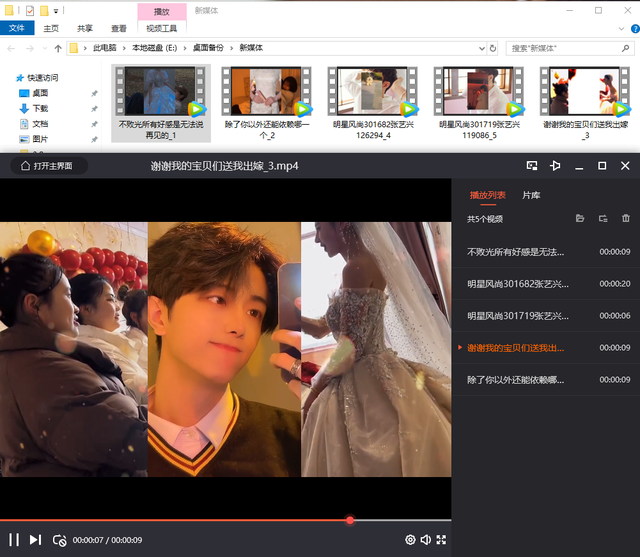This screenshot has height=557, width=640.
Task: Open the 共享 ribbon tab
Action: [x=85, y=28]
